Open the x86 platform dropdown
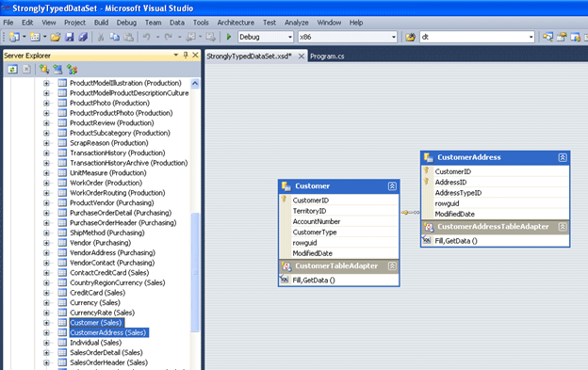588x370 pixels. point(348,37)
